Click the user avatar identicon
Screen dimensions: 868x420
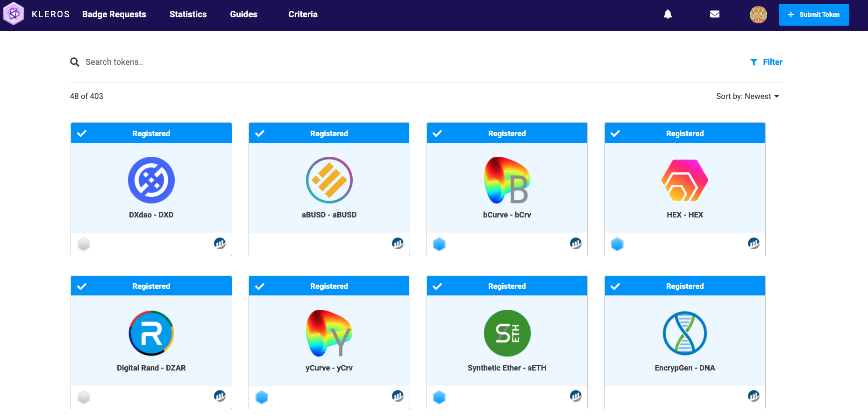point(758,14)
